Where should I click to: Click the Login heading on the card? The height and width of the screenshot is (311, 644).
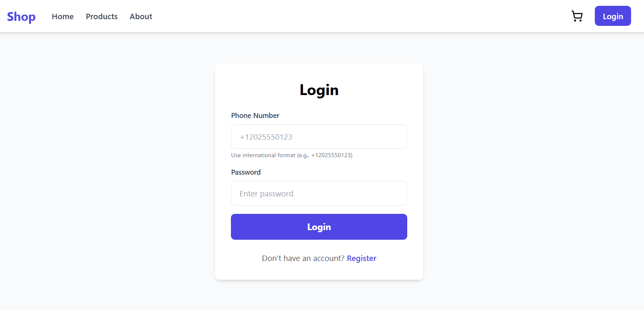point(319,90)
